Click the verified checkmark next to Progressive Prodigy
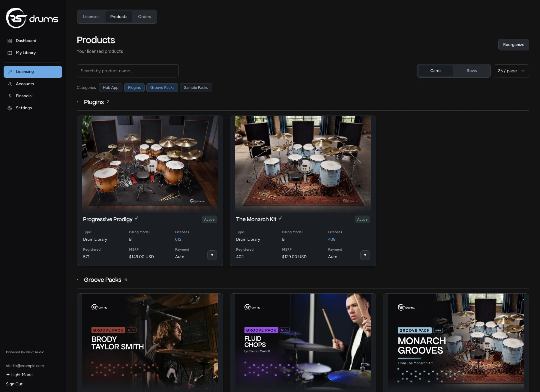Screen dimensions: 540x392 136,218
